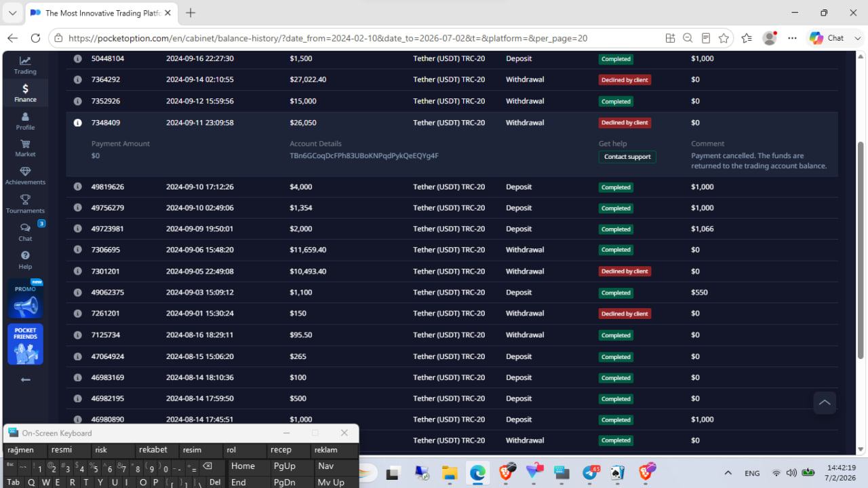
Task: Open File Explorer from the taskbar
Action: pos(449,473)
